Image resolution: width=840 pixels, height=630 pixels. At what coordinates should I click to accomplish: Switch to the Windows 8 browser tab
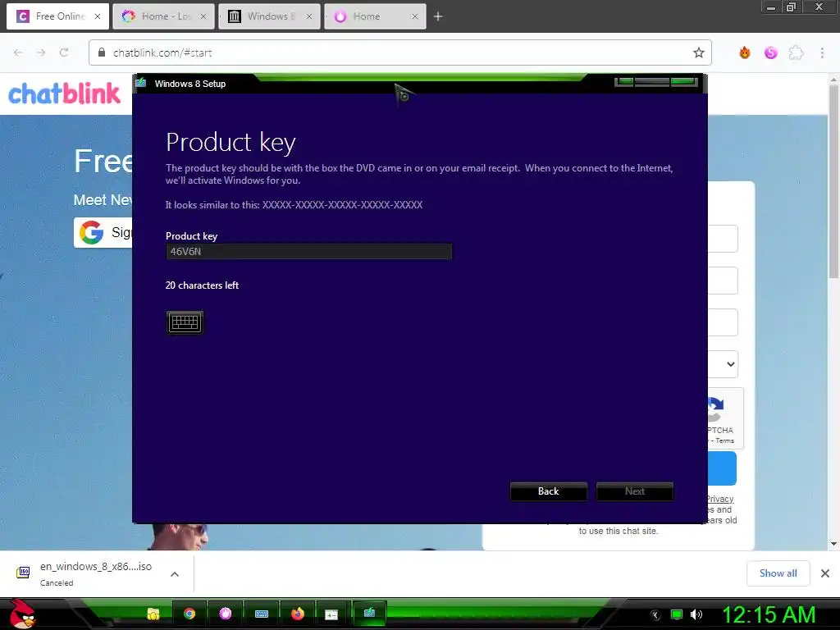point(269,16)
